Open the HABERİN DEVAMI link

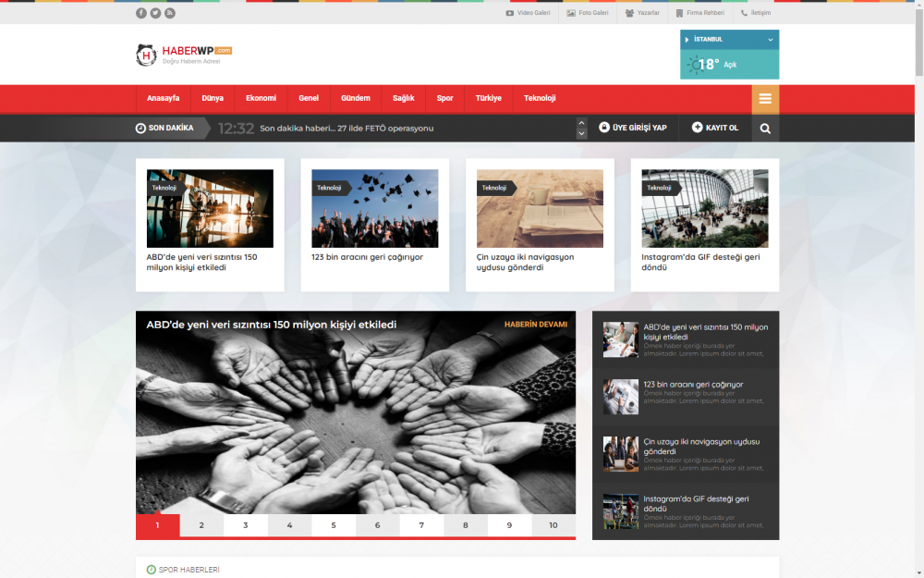click(x=535, y=325)
